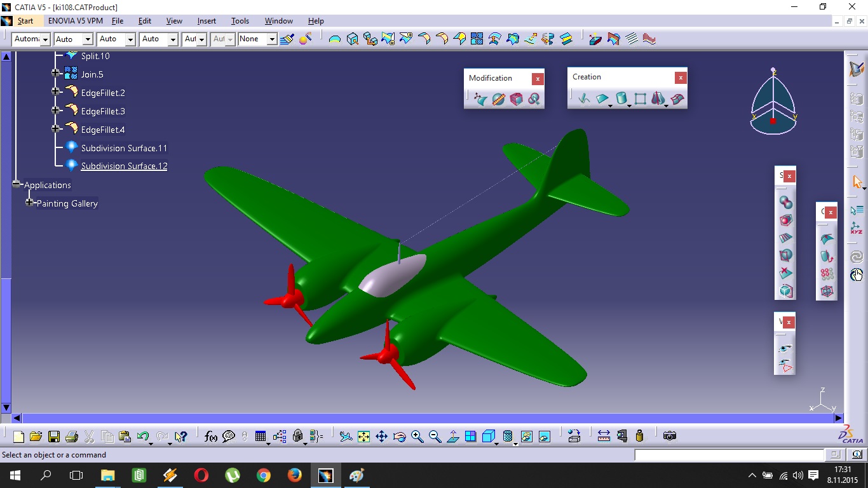868x488 pixels.
Task: Click the 3D compass at top right
Action: 773,102
